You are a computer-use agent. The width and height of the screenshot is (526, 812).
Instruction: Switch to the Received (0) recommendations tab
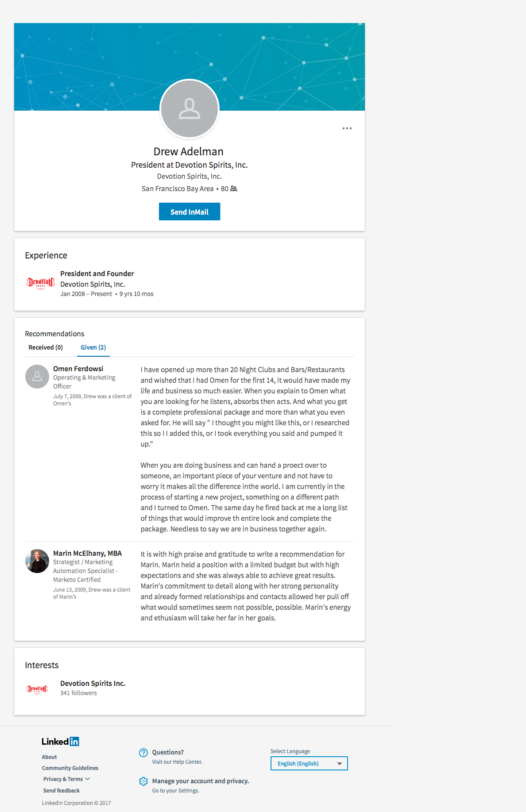[x=46, y=347]
